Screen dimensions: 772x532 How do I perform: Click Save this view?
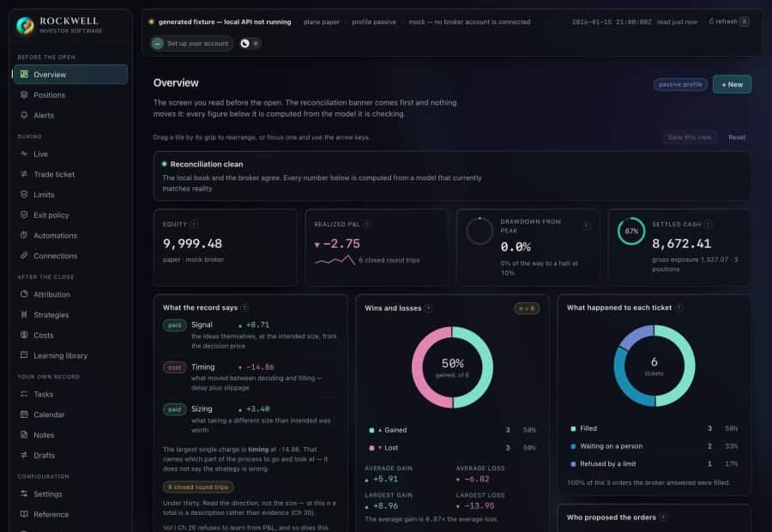click(x=690, y=137)
